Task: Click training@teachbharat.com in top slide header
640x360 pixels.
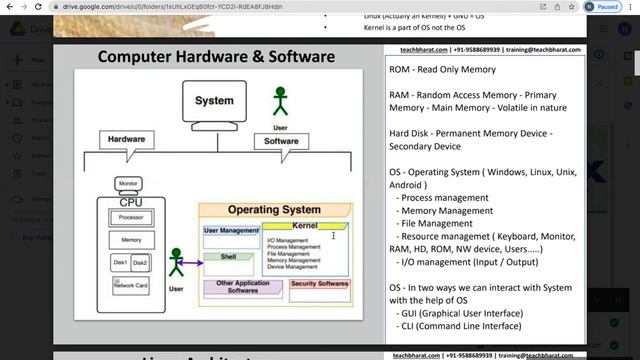Action: click(543, 50)
